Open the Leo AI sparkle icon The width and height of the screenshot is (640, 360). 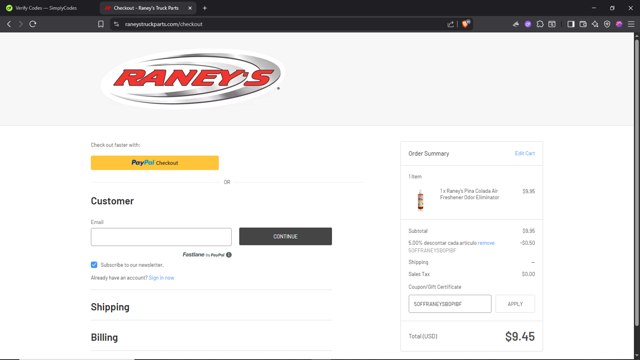pyautogui.click(x=595, y=24)
